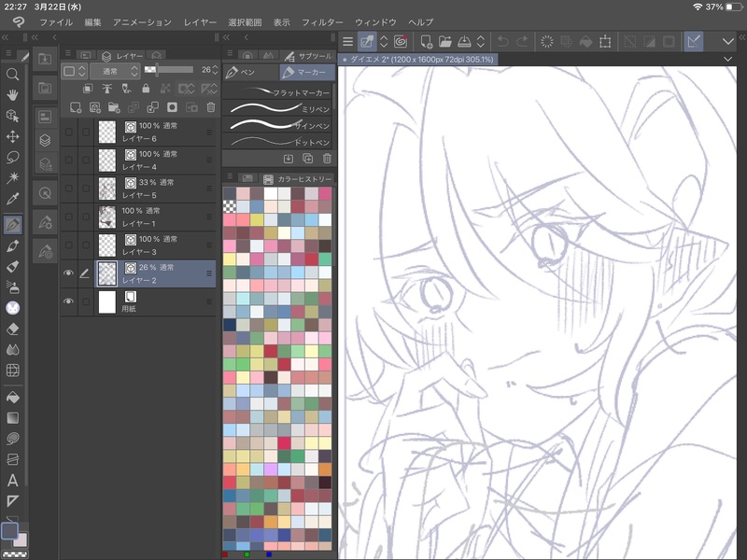The image size is (747, 560).
Task: Switch to the マーカー sub tool group
Action: coord(307,73)
